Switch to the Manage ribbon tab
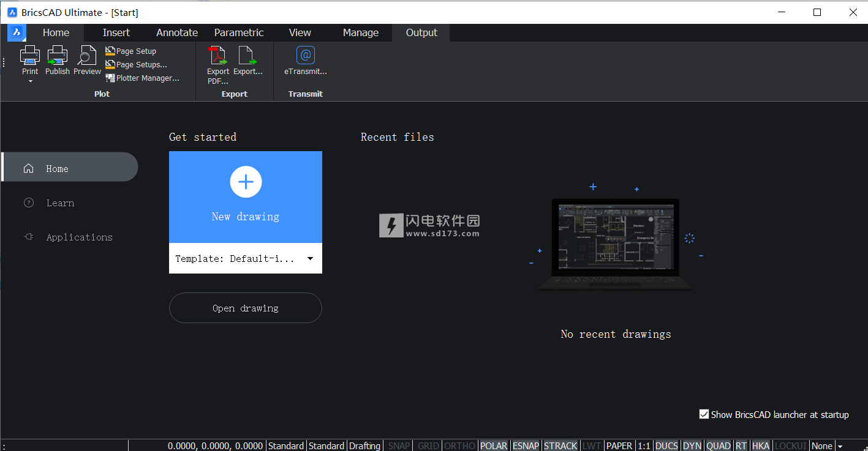The image size is (868, 451). pyautogui.click(x=361, y=32)
